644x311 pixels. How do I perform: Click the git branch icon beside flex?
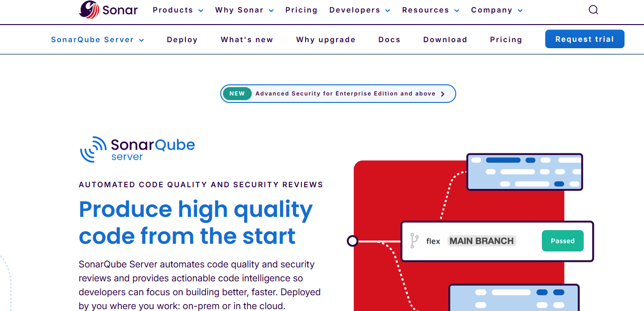(414, 241)
